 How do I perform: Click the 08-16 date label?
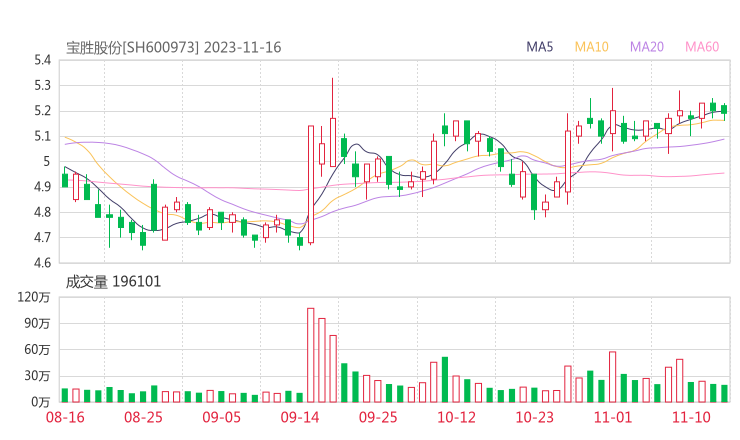(x=65, y=417)
